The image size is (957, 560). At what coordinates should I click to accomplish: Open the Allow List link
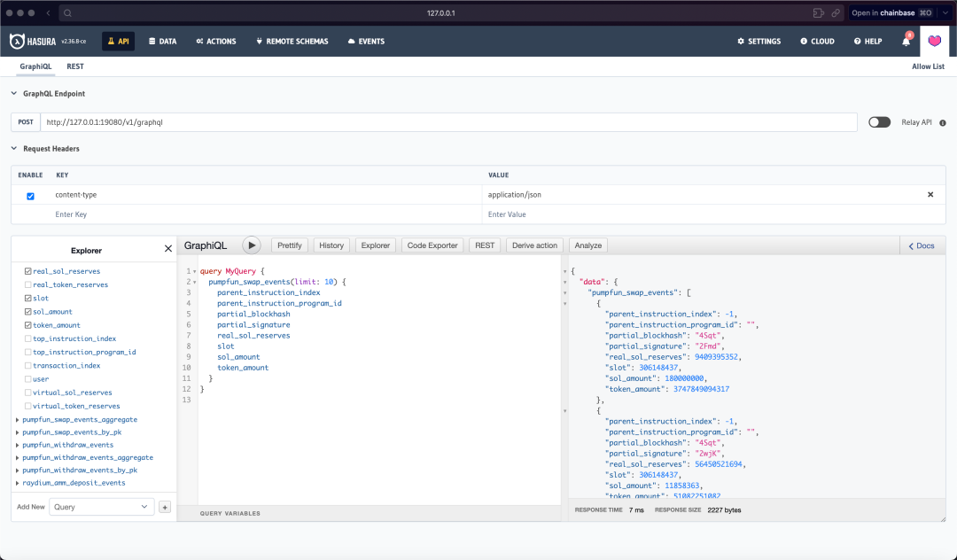(x=928, y=66)
